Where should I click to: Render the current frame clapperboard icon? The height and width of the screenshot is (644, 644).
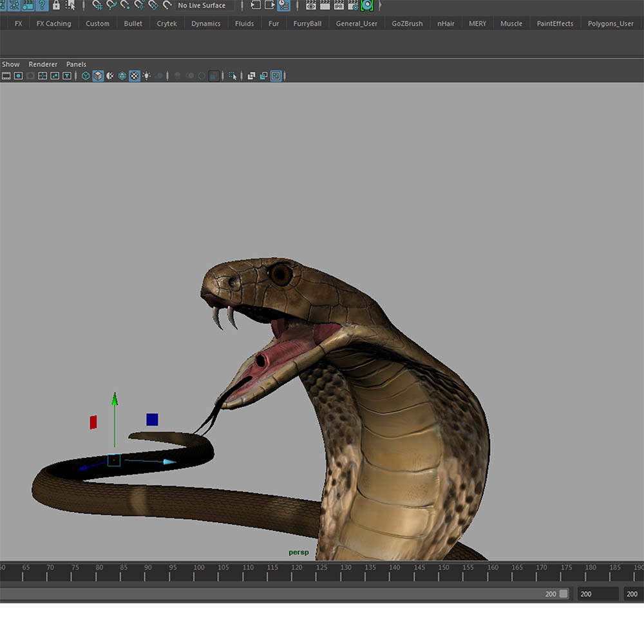tap(325, 5)
